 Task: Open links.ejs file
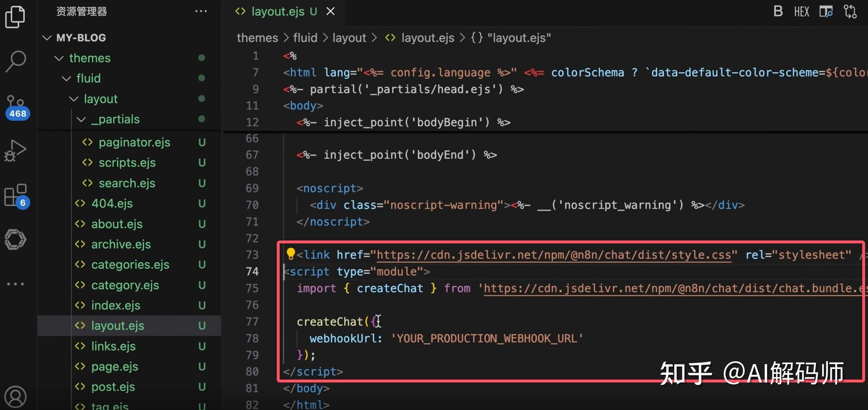pos(129,346)
